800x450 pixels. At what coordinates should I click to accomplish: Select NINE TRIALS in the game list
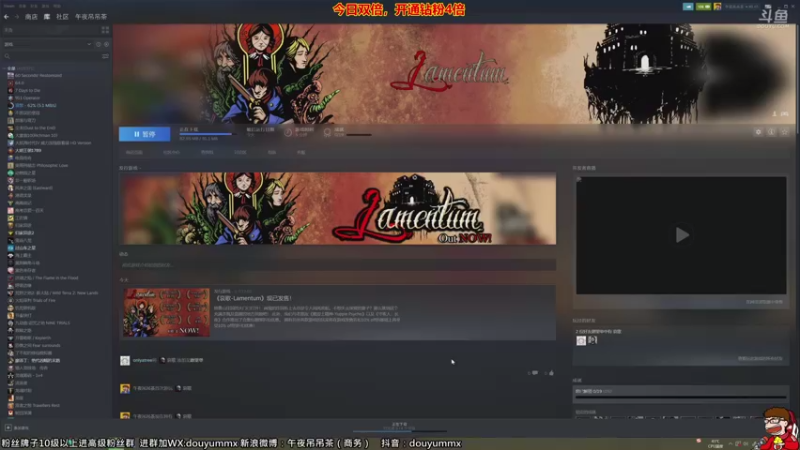tap(42, 323)
